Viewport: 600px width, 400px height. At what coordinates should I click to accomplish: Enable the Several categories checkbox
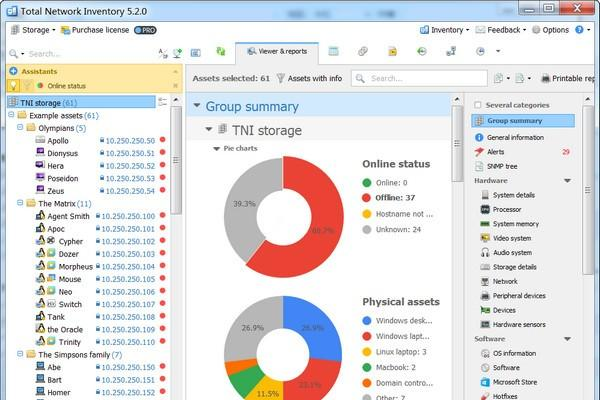click(x=478, y=105)
